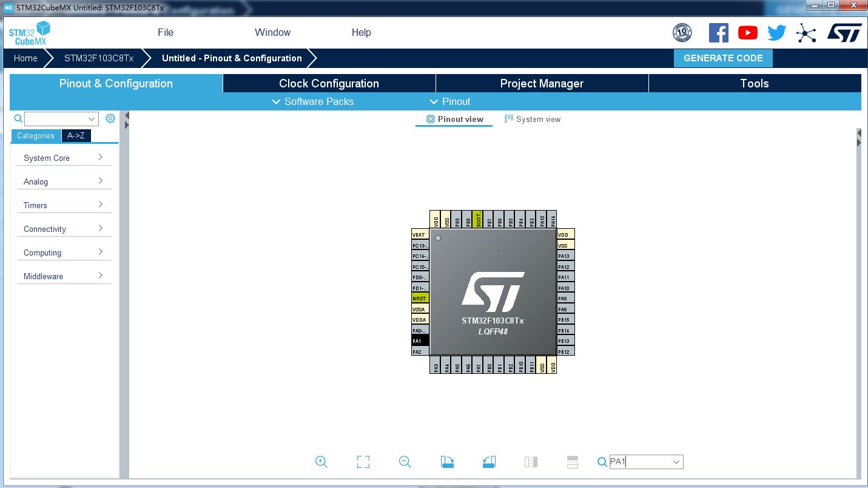Toggle vertical split view icon
This screenshot has width=868, height=488.
click(531, 462)
